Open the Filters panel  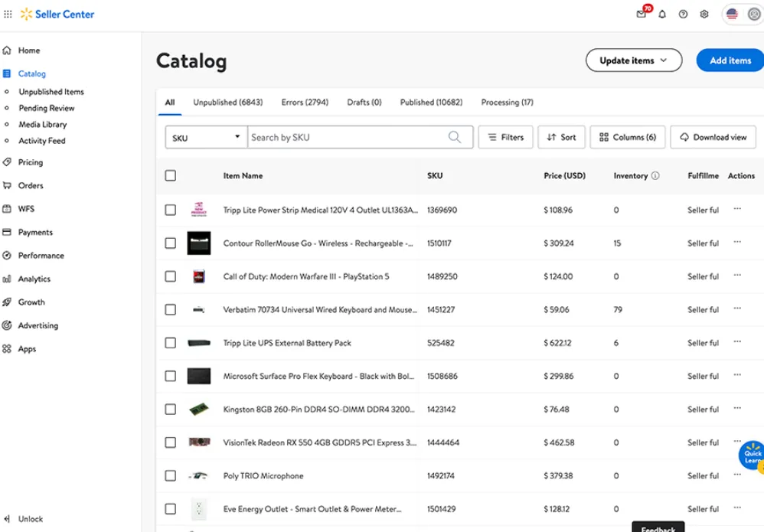click(x=505, y=137)
